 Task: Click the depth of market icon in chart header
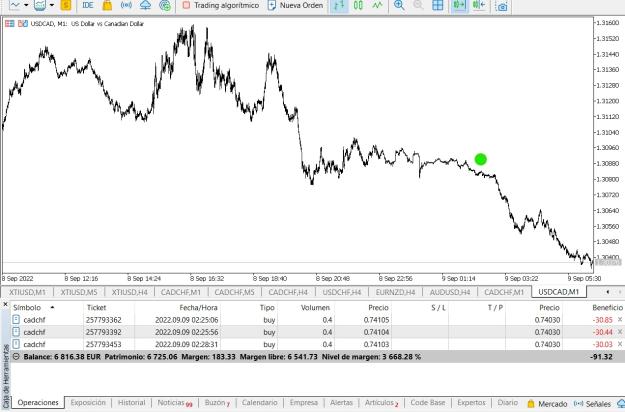click(x=23, y=24)
